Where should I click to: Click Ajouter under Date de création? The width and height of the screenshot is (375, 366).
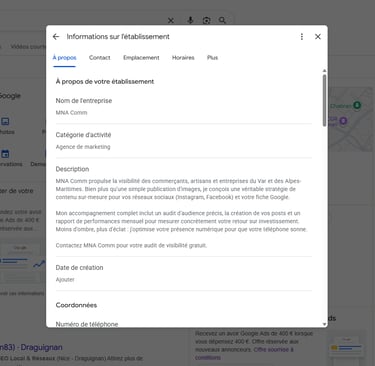[x=65, y=279]
